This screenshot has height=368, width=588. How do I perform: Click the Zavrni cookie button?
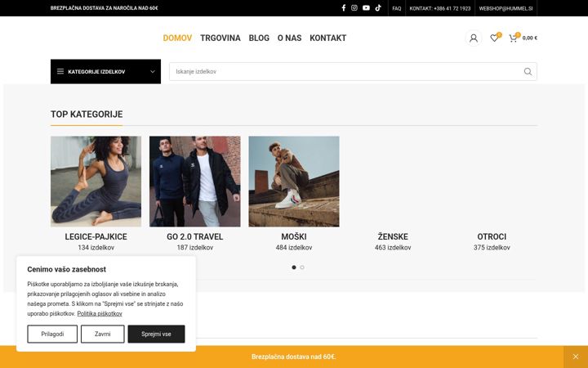[x=103, y=334]
